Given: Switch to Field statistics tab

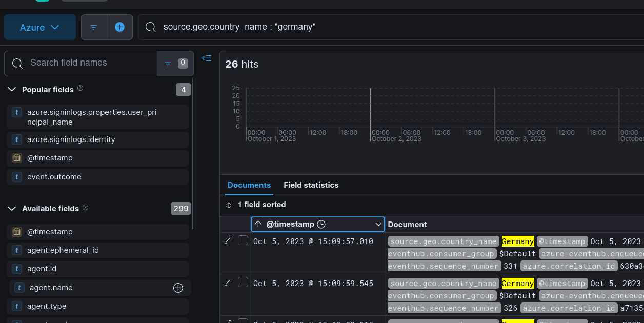Looking at the screenshot, I should click(311, 185).
